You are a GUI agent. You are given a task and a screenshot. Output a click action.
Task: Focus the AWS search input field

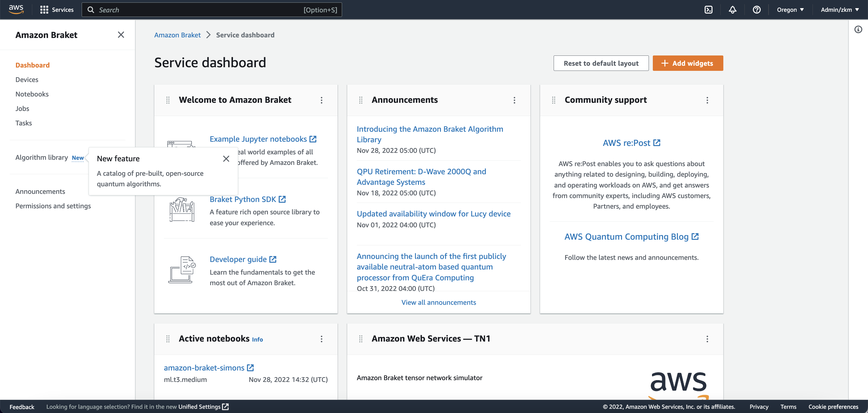pyautogui.click(x=199, y=10)
